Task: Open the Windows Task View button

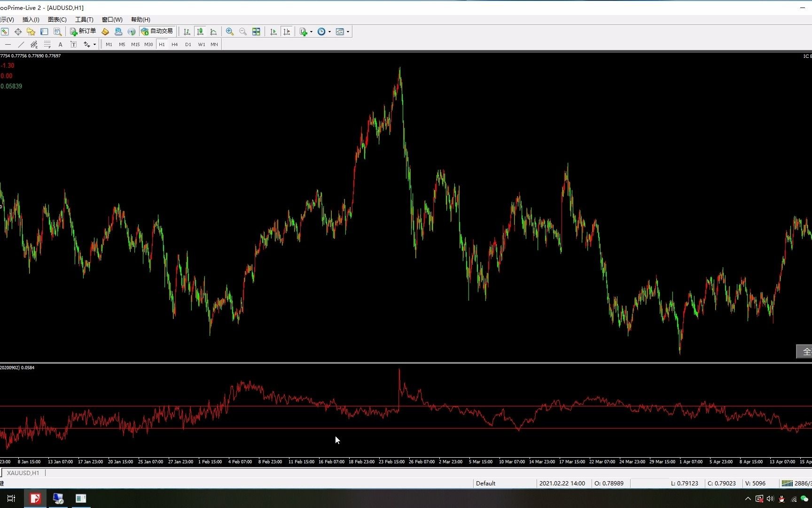Action: (x=11, y=499)
